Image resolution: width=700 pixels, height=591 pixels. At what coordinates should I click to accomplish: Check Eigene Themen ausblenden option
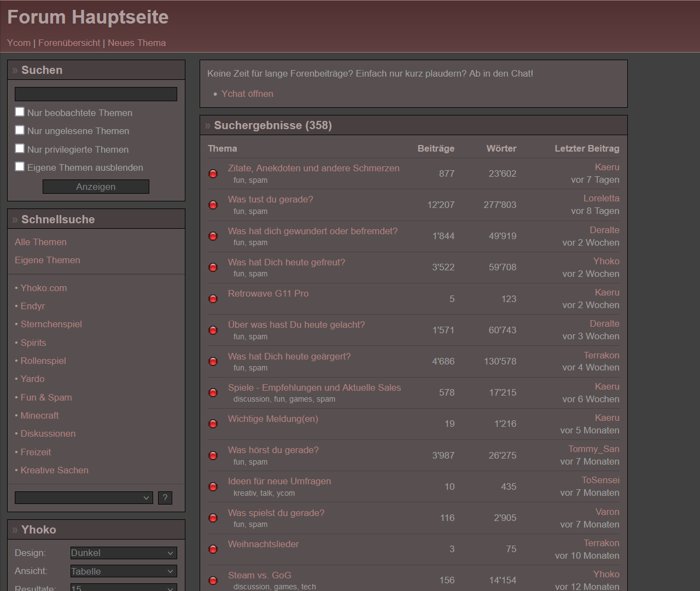pyautogui.click(x=20, y=167)
